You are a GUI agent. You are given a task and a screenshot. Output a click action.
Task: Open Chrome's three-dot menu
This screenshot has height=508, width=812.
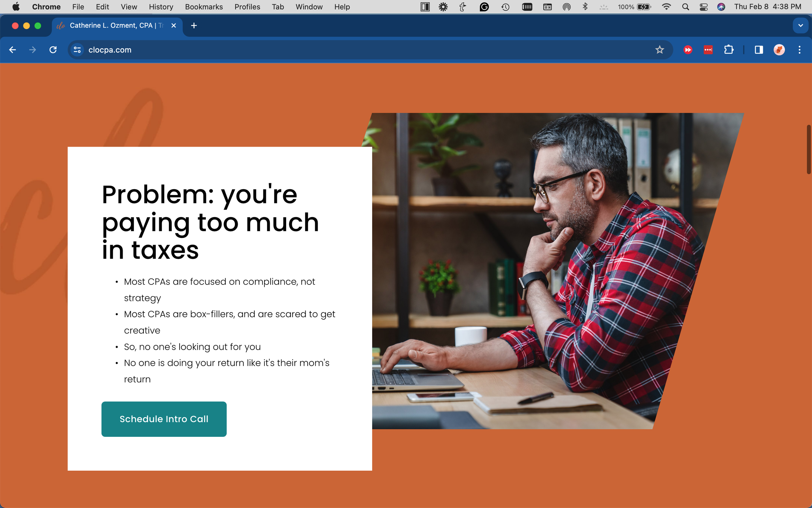800,50
